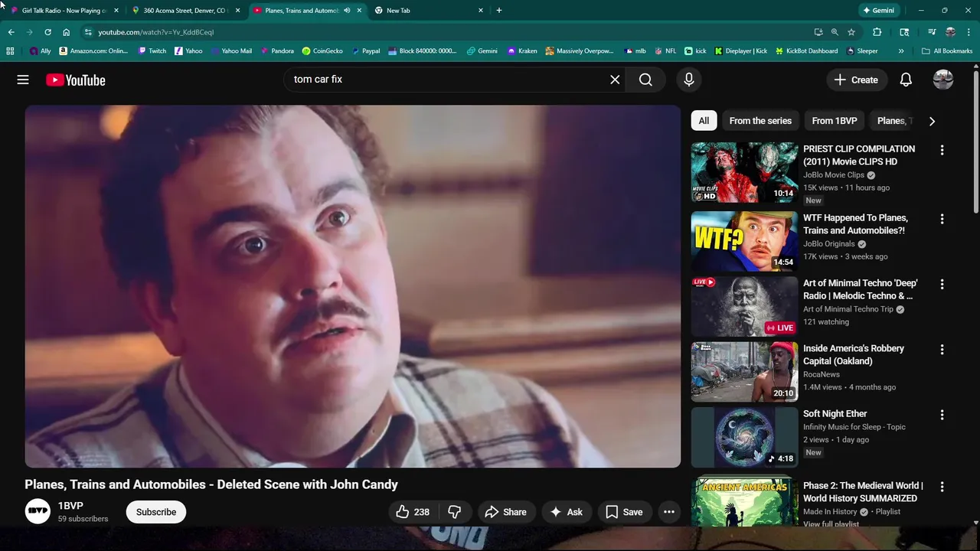Subscribe to the 1BVP channel
Screen dimensions: 980x551
[x=156, y=512]
